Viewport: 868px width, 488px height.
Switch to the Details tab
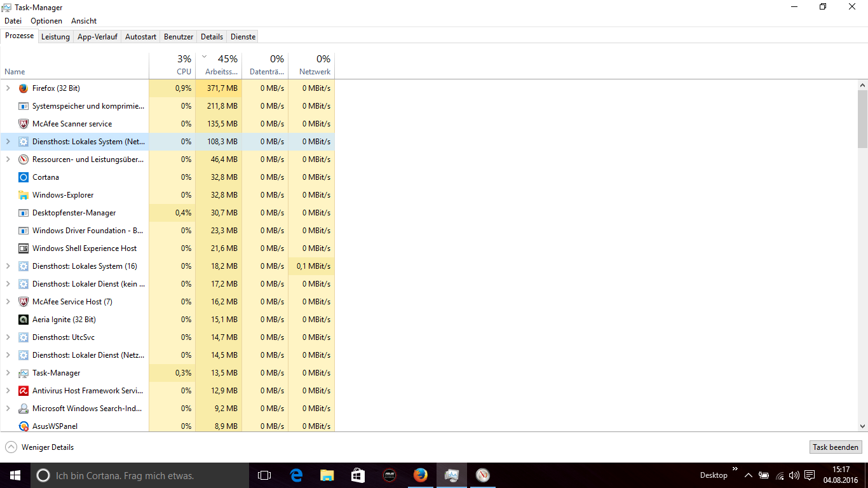(212, 37)
